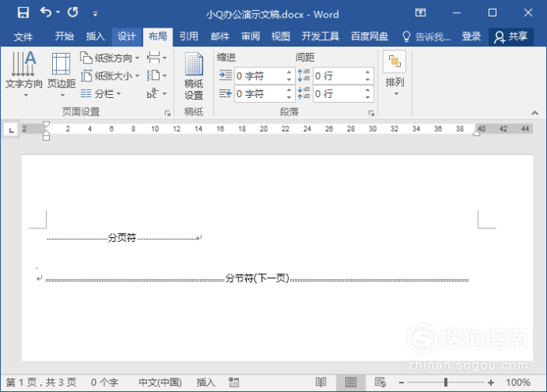Open the 文件 menu
547x392 pixels.
pyautogui.click(x=23, y=36)
